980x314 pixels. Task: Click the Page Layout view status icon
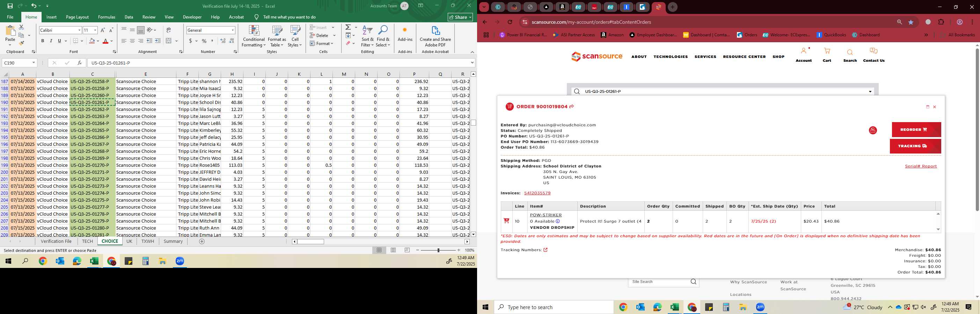click(393, 250)
